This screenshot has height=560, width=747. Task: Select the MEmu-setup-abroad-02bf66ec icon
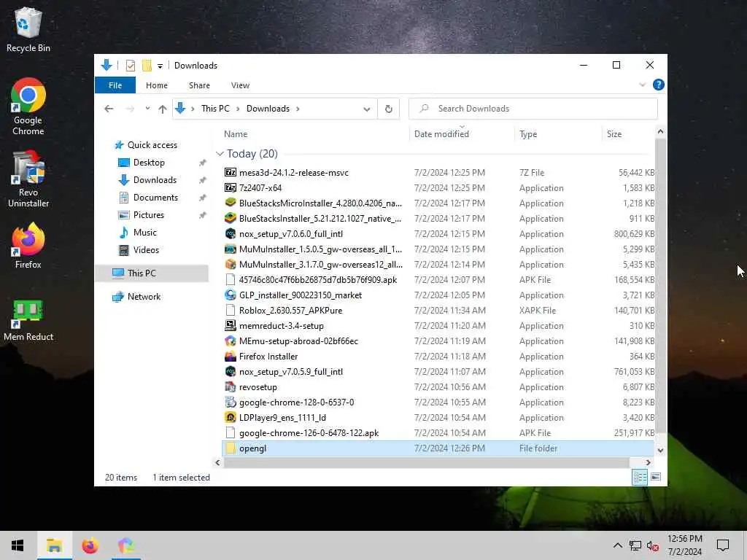(230, 341)
